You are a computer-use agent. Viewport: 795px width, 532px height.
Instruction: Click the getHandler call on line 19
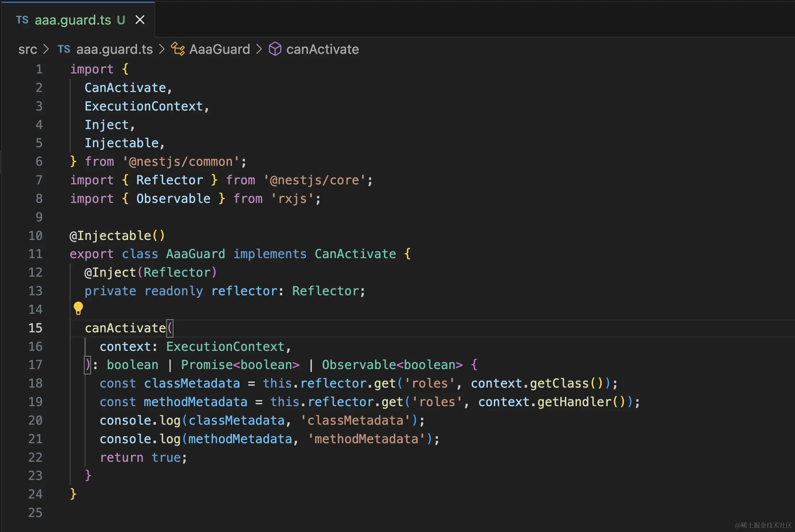coord(574,402)
